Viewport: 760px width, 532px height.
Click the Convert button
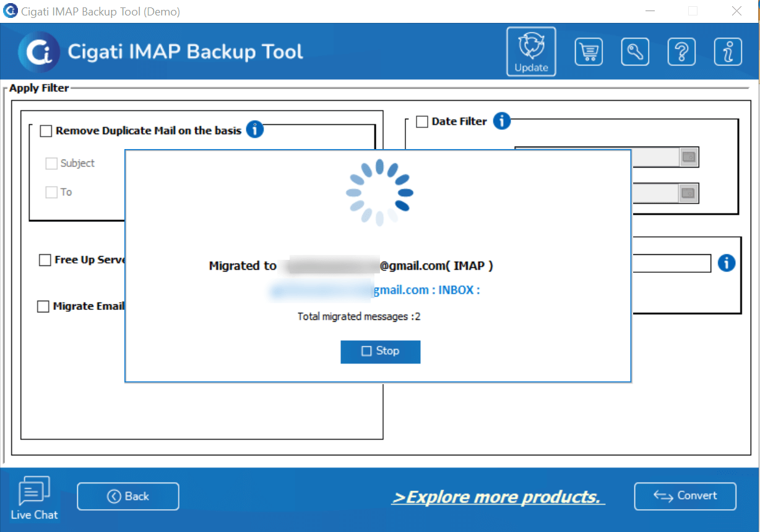(x=685, y=496)
